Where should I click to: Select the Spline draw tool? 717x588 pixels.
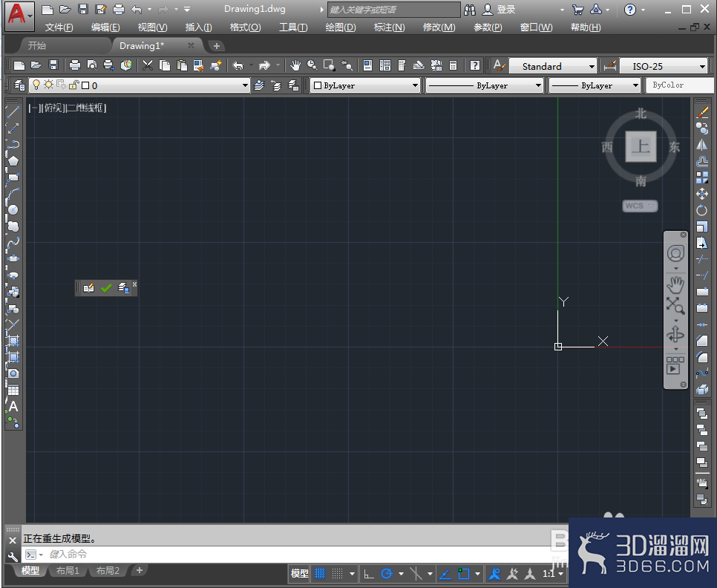click(13, 243)
